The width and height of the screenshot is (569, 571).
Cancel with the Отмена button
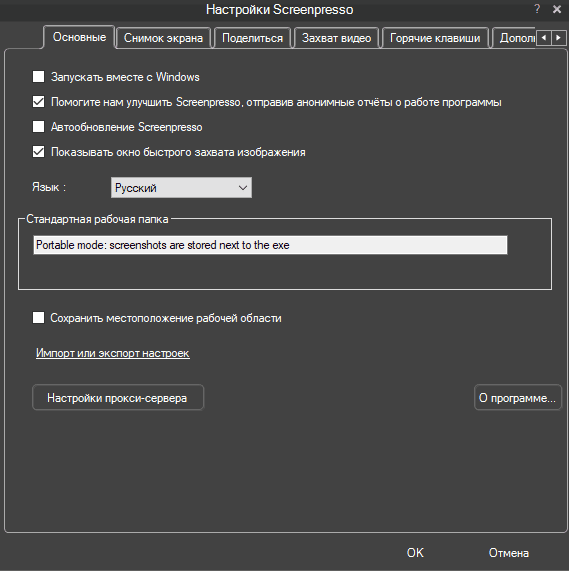(x=509, y=552)
